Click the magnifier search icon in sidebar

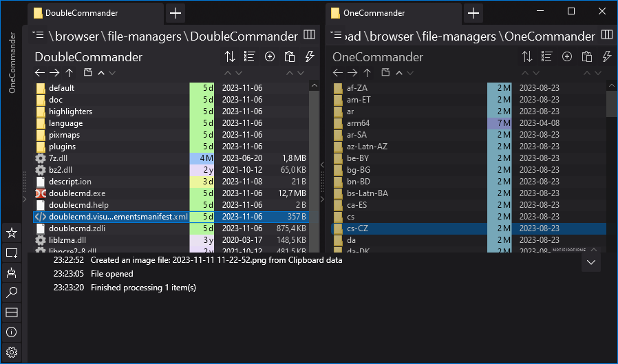(x=11, y=293)
